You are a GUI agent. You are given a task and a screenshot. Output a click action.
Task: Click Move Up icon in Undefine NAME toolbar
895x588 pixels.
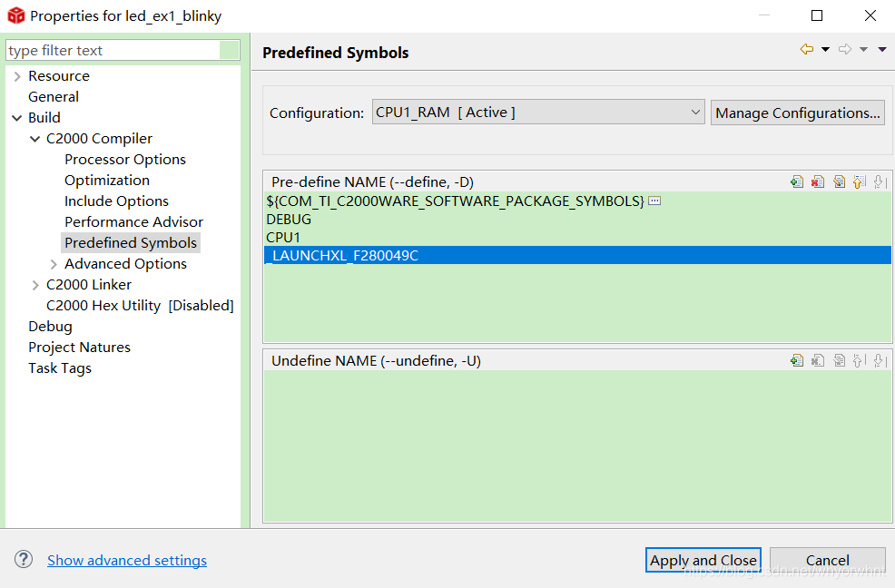[859, 360]
